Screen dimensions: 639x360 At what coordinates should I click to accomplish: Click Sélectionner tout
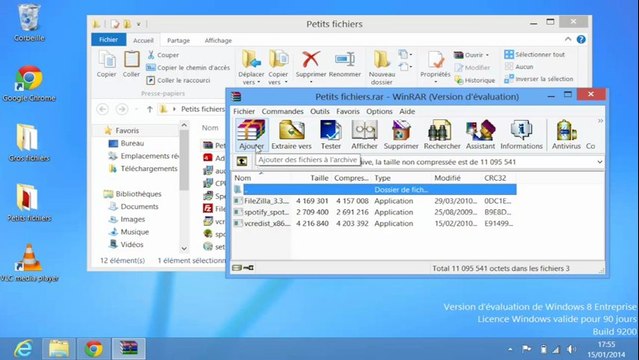(x=535, y=54)
